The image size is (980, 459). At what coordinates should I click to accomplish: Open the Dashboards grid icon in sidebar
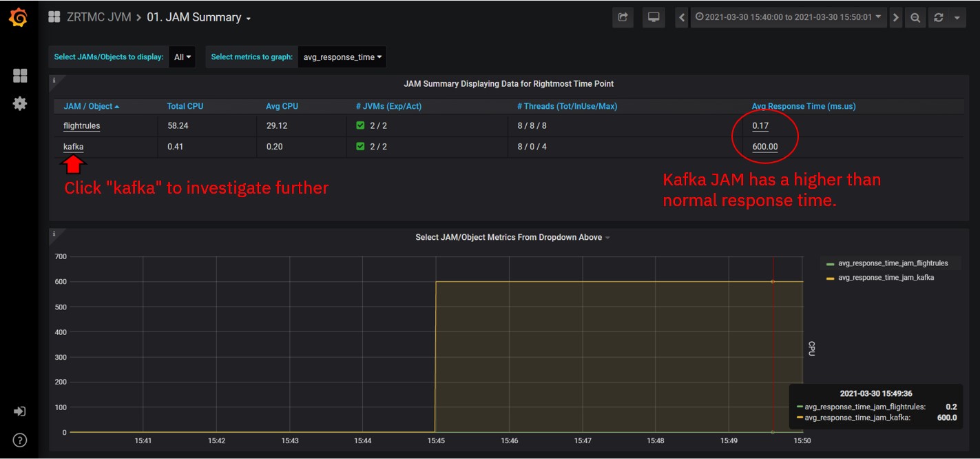click(x=20, y=76)
